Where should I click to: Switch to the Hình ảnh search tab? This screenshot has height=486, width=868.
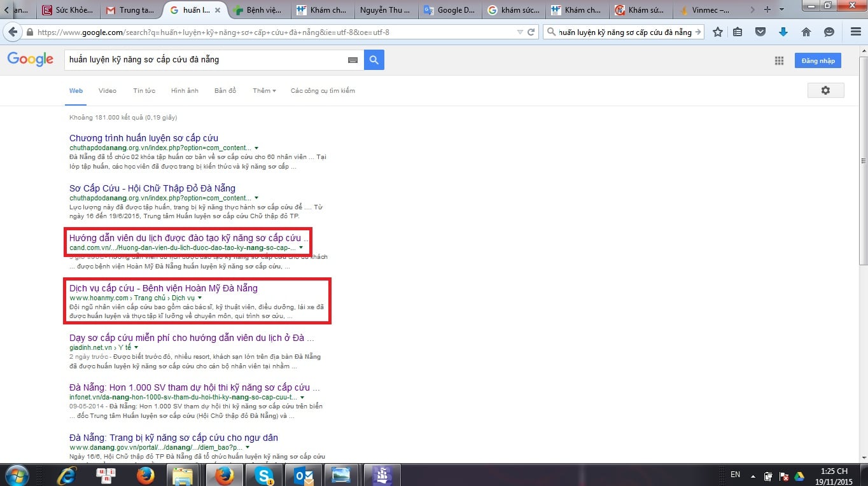coord(185,91)
